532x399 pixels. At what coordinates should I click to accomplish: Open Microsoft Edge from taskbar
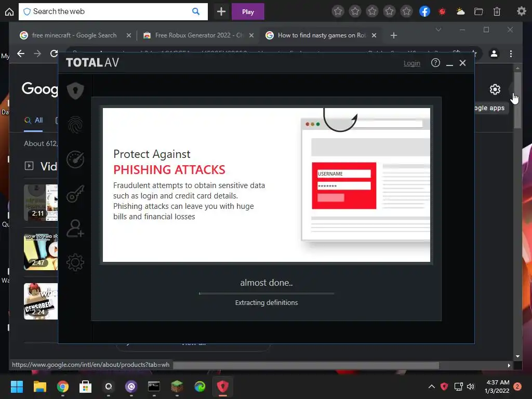[199, 387]
